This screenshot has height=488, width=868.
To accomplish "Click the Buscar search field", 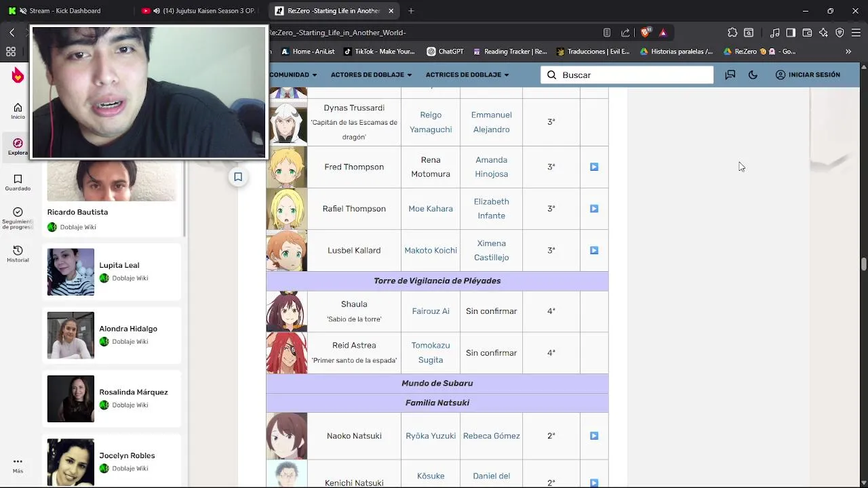I will click(627, 75).
